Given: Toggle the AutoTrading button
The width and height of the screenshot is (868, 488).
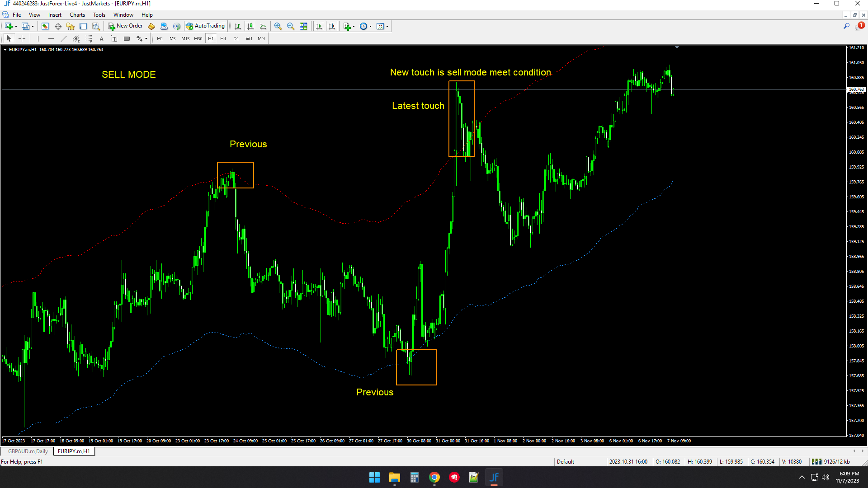Looking at the screenshot, I should 205,26.
